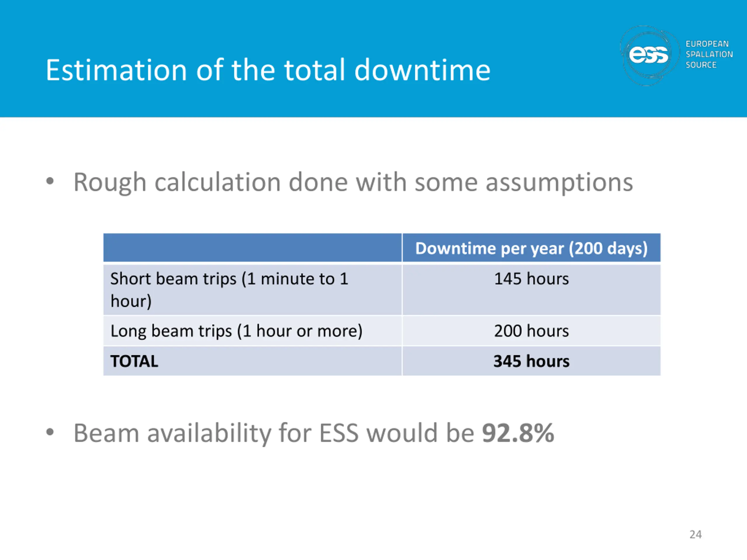Screen dimensions: 747x560
Task: Click the 145 hours cell
Action: pos(532,290)
